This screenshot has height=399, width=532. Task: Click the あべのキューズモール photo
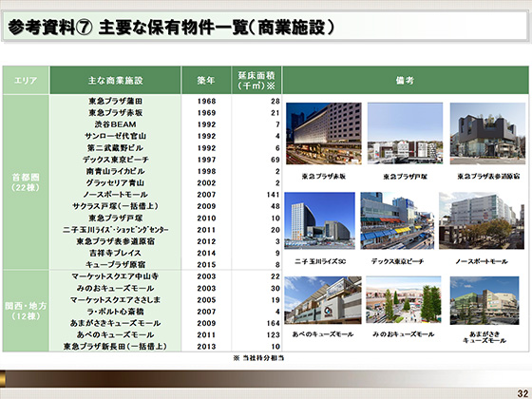(x=323, y=300)
